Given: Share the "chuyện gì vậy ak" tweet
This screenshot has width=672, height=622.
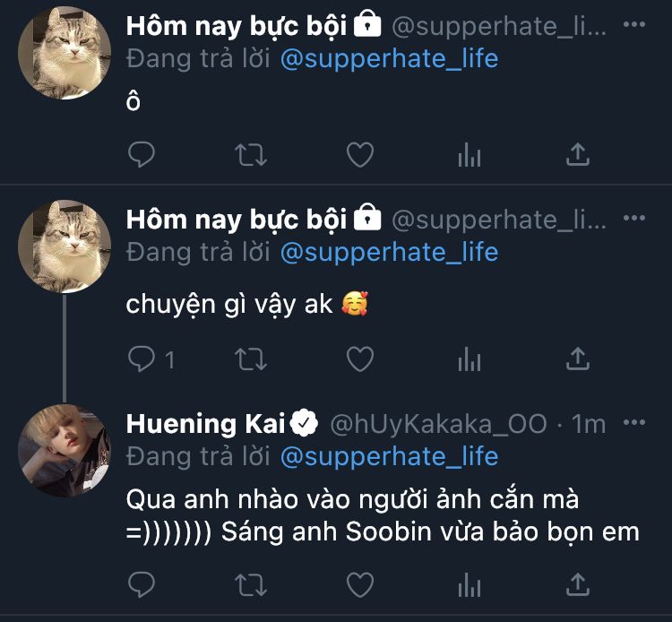Looking at the screenshot, I should pos(578,359).
